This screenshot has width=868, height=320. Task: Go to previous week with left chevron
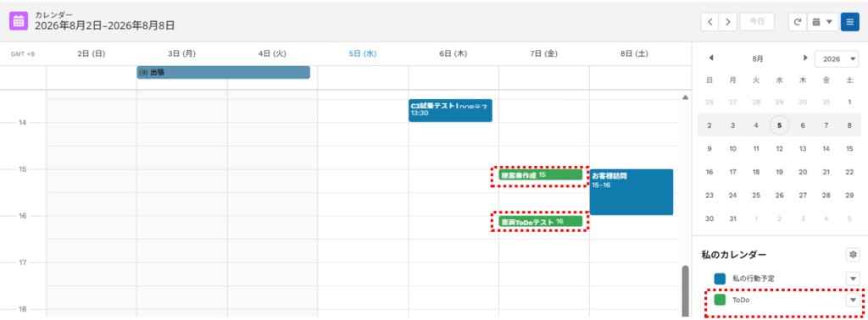pos(710,22)
